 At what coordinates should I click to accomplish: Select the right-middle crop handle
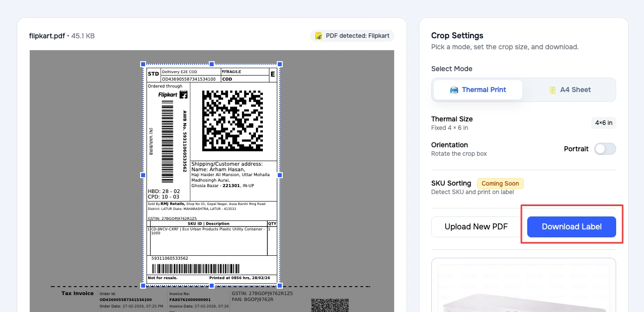[280, 175]
